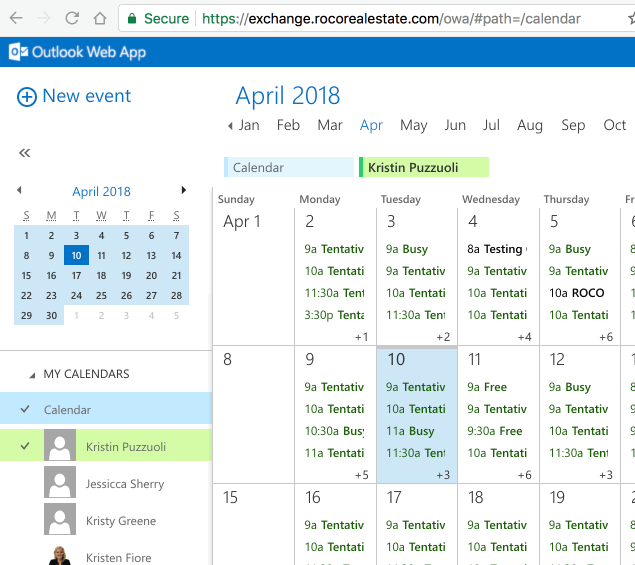Select day 30 in the mini calendar
The width and height of the screenshot is (635, 565).
tap(51, 315)
